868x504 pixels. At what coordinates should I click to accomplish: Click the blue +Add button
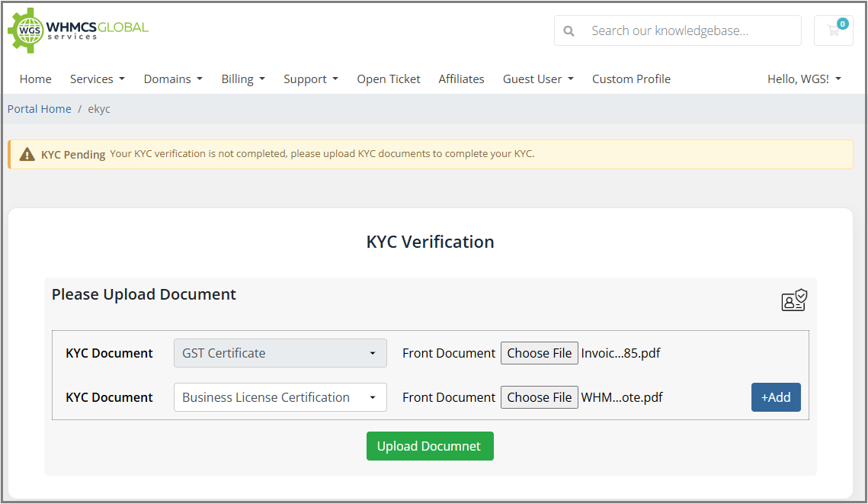776,397
